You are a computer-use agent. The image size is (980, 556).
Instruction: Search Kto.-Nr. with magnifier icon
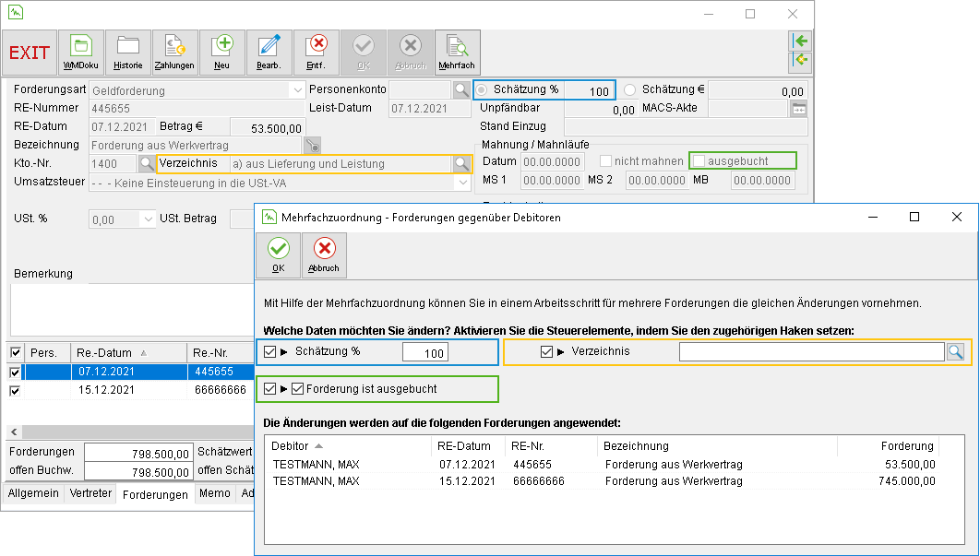pyautogui.click(x=146, y=164)
